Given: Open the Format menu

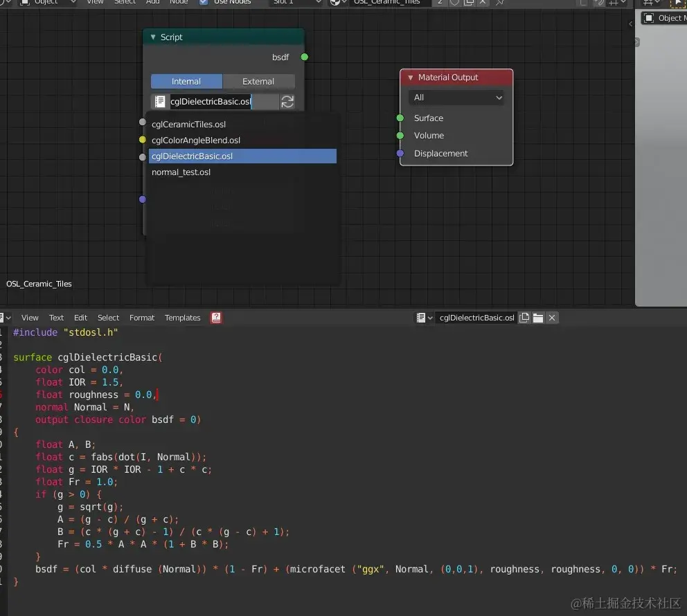Looking at the screenshot, I should (142, 318).
